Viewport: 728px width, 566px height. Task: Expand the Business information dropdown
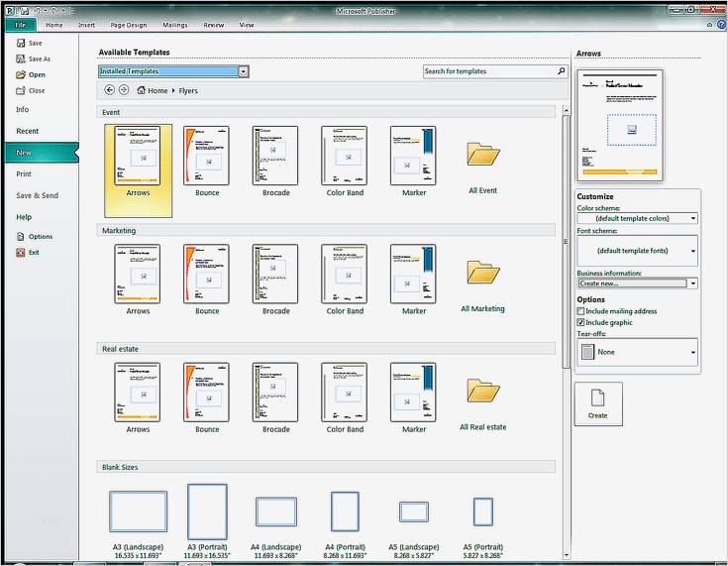pos(692,283)
